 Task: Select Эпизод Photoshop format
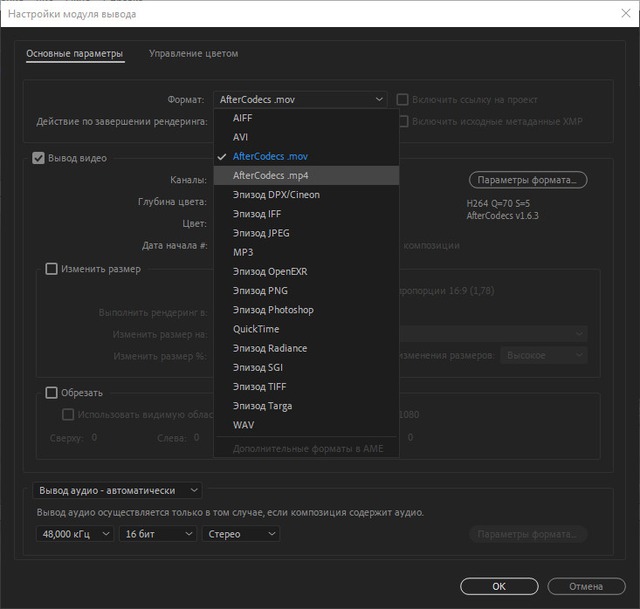[x=273, y=310]
